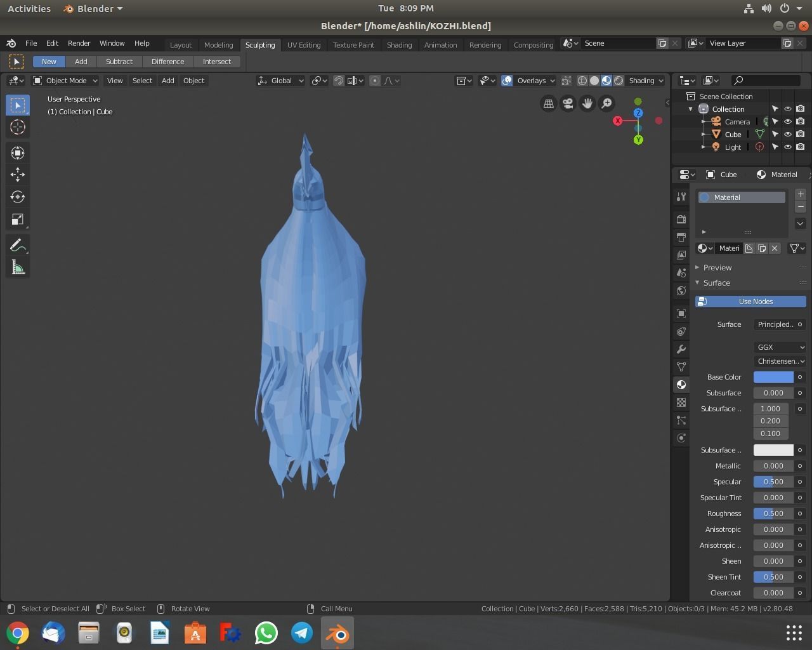
Task: Switch to the UV Editing workspace tab
Action: pyautogui.click(x=304, y=45)
